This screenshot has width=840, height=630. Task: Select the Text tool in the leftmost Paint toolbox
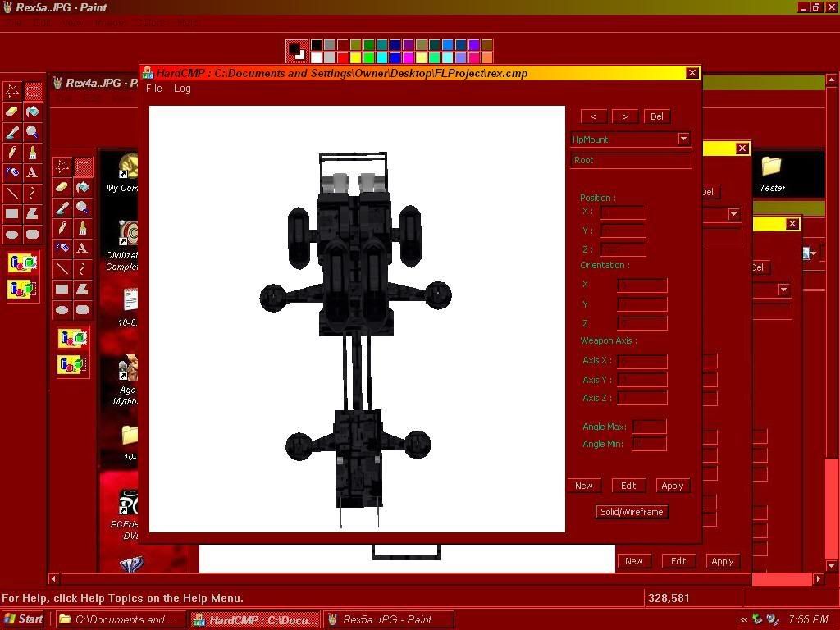click(x=32, y=173)
